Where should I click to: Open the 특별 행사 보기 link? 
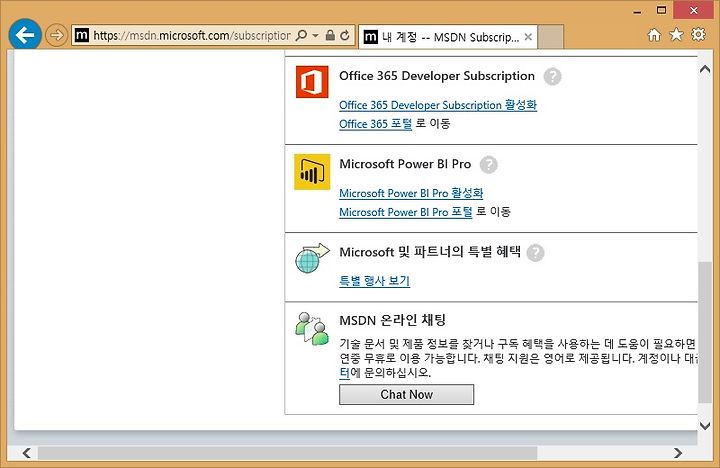374,281
